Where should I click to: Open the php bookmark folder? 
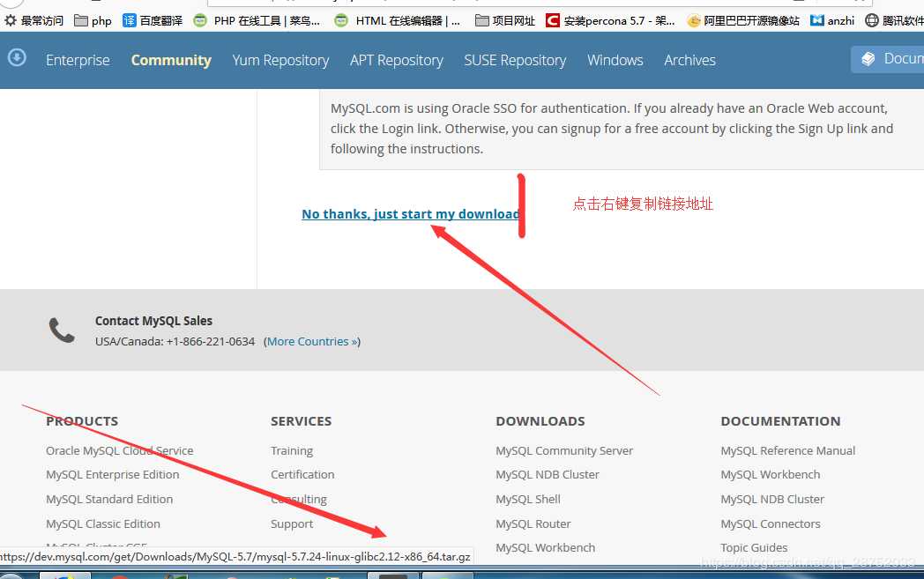pyautogui.click(x=93, y=20)
